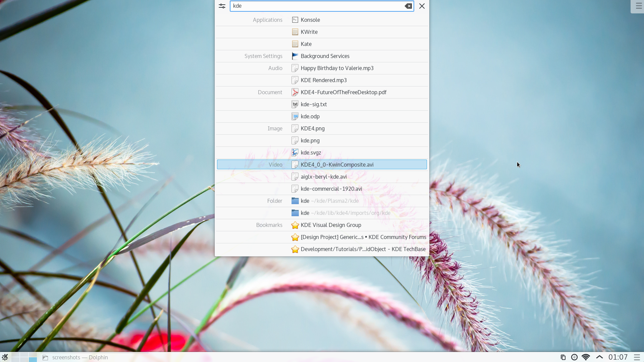Click the kde folder icon in kde4/imports/org/kde
Image resolution: width=644 pixels, height=362 pixels.
pos(294,213)
